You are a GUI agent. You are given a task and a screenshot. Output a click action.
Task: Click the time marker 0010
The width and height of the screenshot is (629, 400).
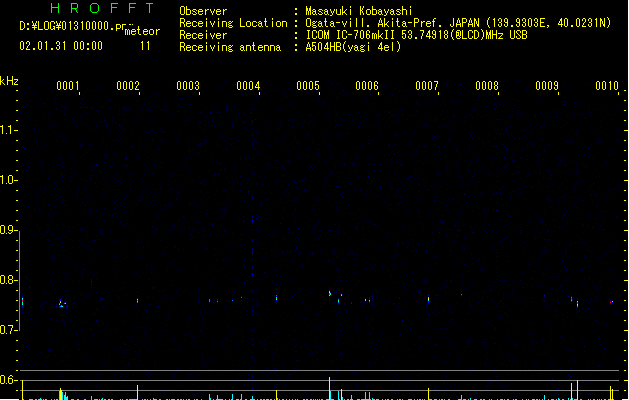pyautogui.click(x=607, y=86)
